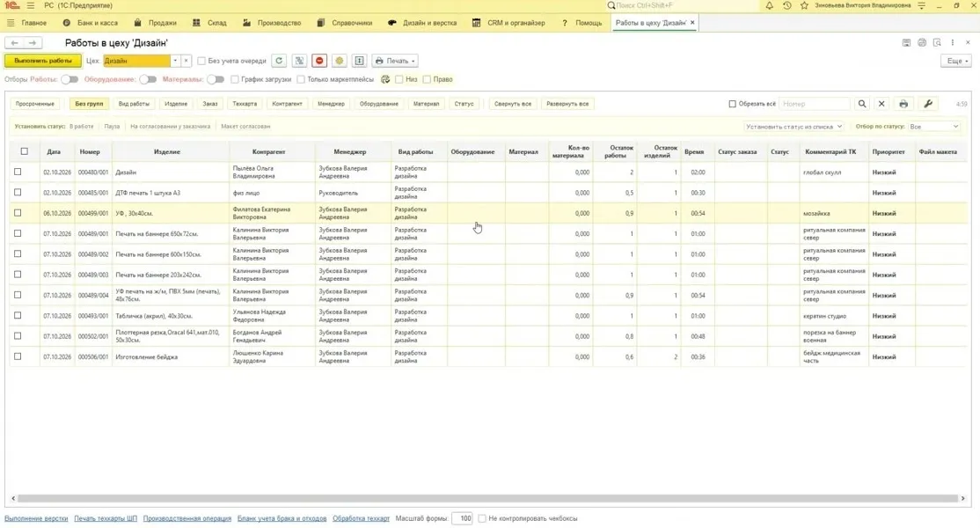
Task: Open notifications via the bell icon
Action: coord(770,5)
